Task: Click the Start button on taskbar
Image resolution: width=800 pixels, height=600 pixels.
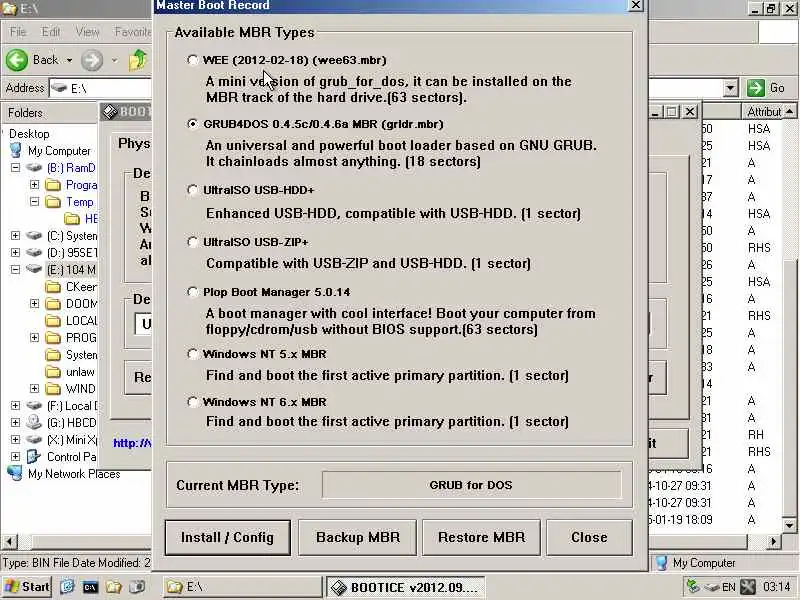Action: tap(27, 587)
